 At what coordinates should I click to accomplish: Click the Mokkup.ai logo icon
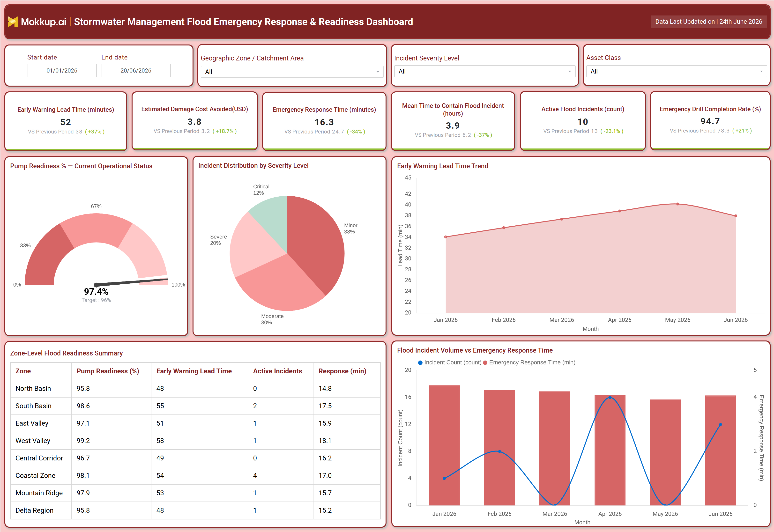tap(13, 22)
